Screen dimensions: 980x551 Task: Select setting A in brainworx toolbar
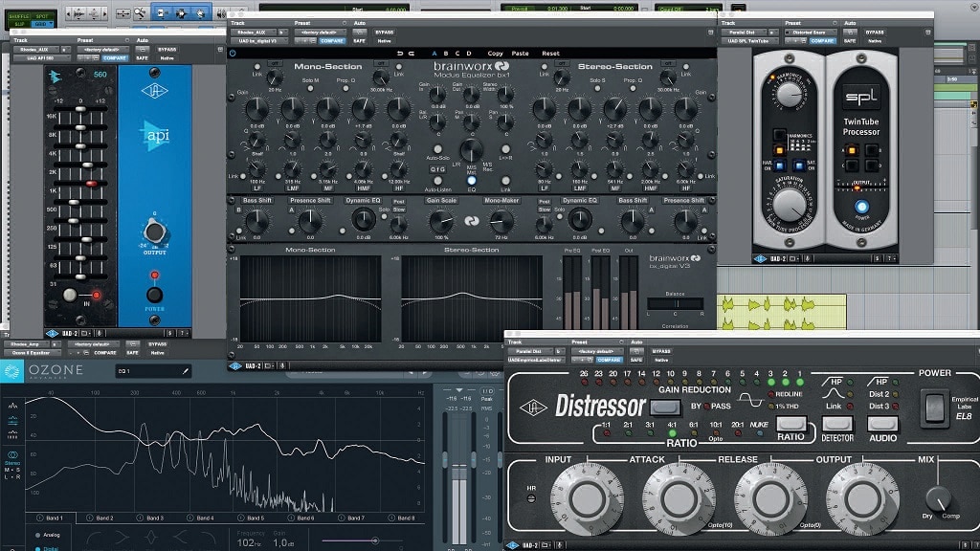(x=434, y=54)
